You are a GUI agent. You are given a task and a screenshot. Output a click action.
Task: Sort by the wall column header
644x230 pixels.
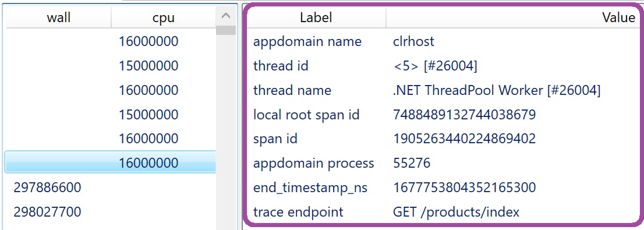pos(58,17)
